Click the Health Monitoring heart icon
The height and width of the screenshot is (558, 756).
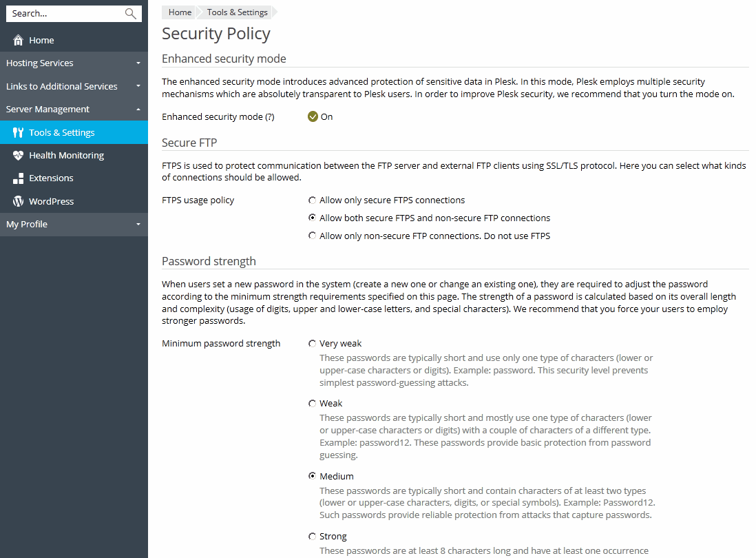coord(19,156)
